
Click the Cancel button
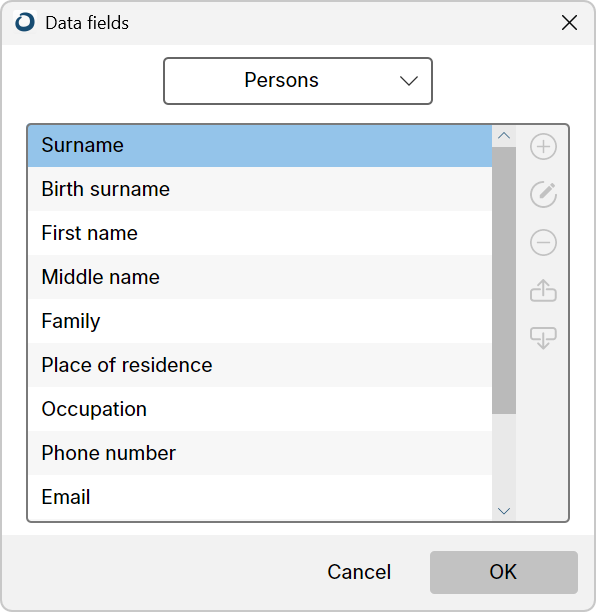pos(359,572)
